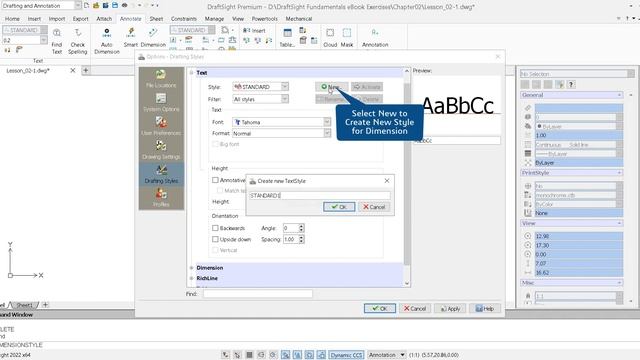Select Drafting Styles category
Screen dimensions: 640x360
(161, 174)
